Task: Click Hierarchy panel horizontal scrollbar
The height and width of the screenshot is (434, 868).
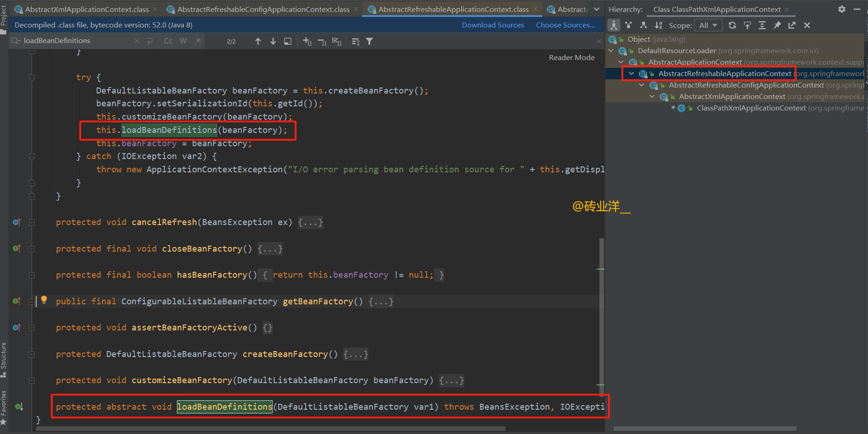Action: tap(705, 429)
